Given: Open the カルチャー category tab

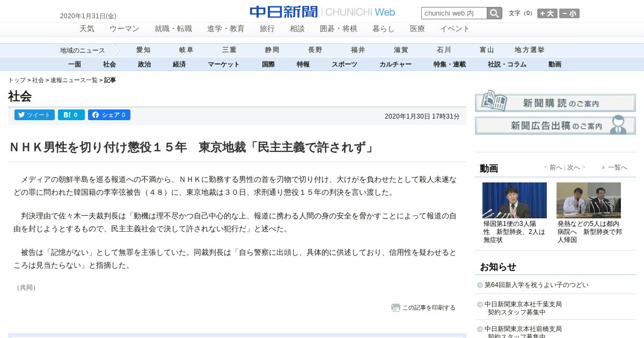Looking at the screenshot, I should [x=396, y=64].
